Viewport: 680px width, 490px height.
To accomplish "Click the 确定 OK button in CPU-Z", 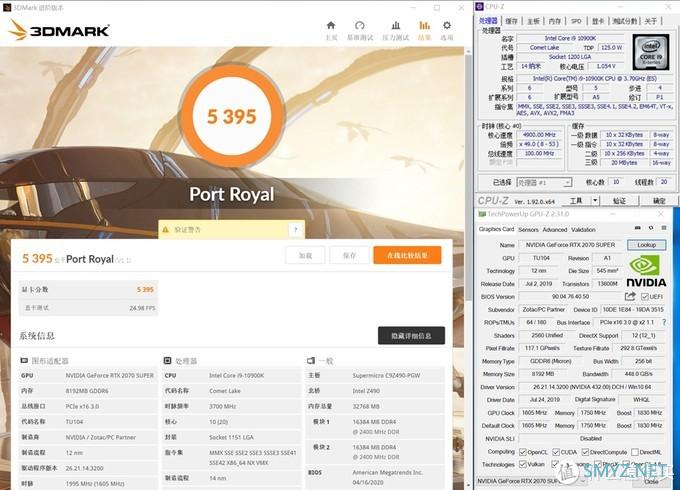I will [x=659, y=200].
